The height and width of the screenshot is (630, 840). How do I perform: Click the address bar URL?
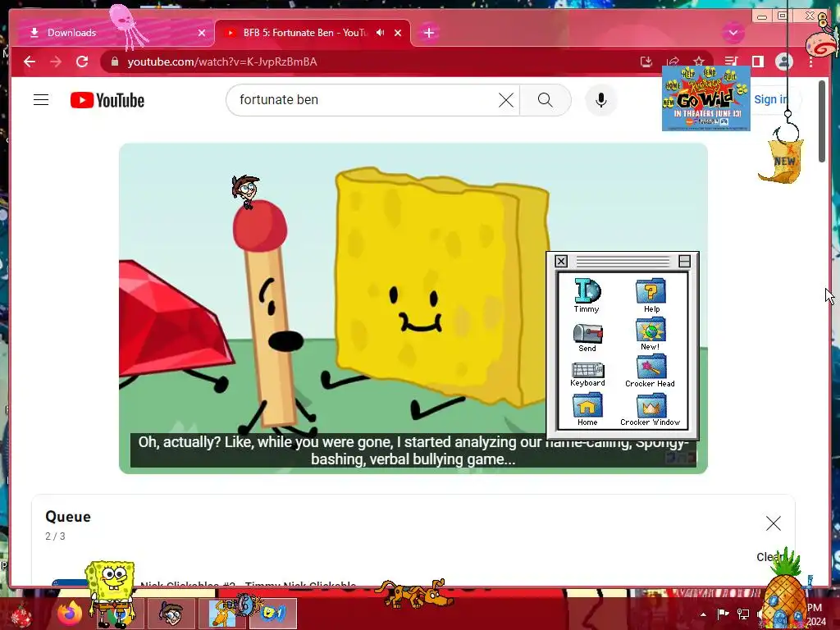pos(222,62)
